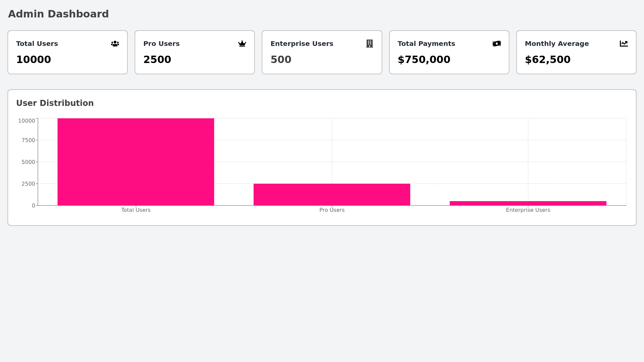Image resolution: width=644 pixels, height=362 pixels.
Task: Click the 500 enterprise users value
Action: click(281, 60)
